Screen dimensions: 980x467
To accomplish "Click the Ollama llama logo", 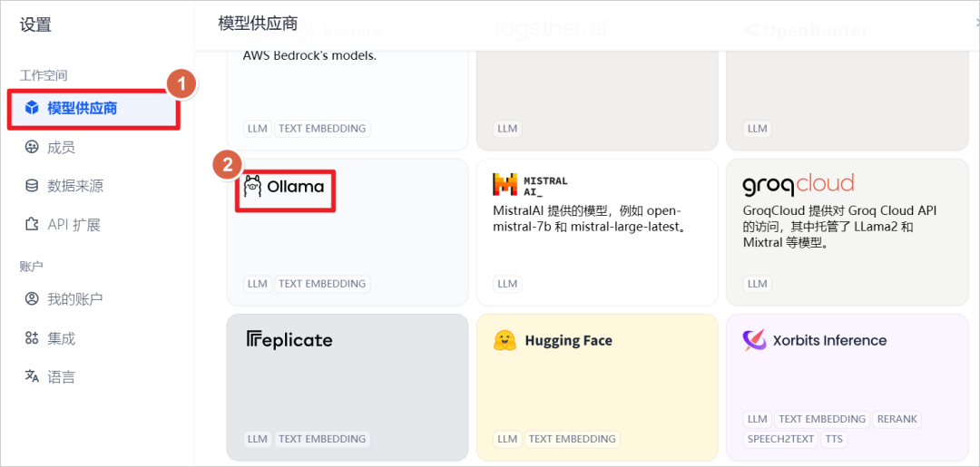I will (252, 186).
